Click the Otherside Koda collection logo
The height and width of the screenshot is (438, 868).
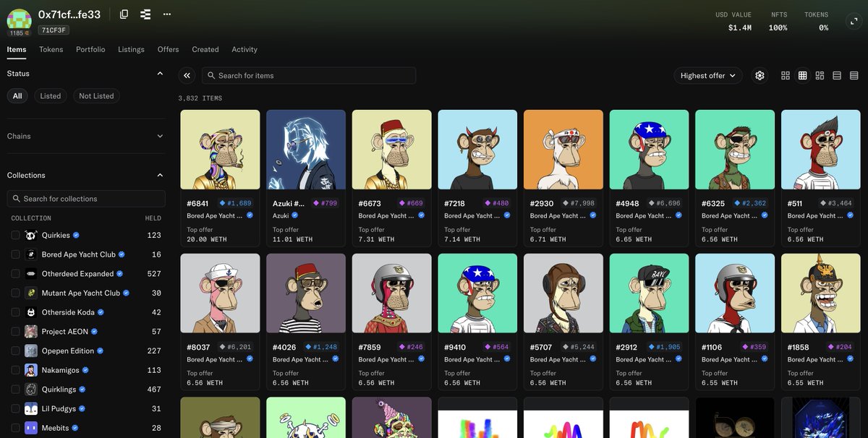click(31, 312)
